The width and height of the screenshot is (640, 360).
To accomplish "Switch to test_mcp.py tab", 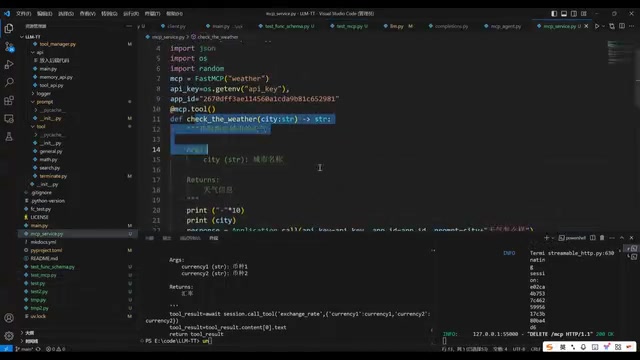I will coord(349,26).
